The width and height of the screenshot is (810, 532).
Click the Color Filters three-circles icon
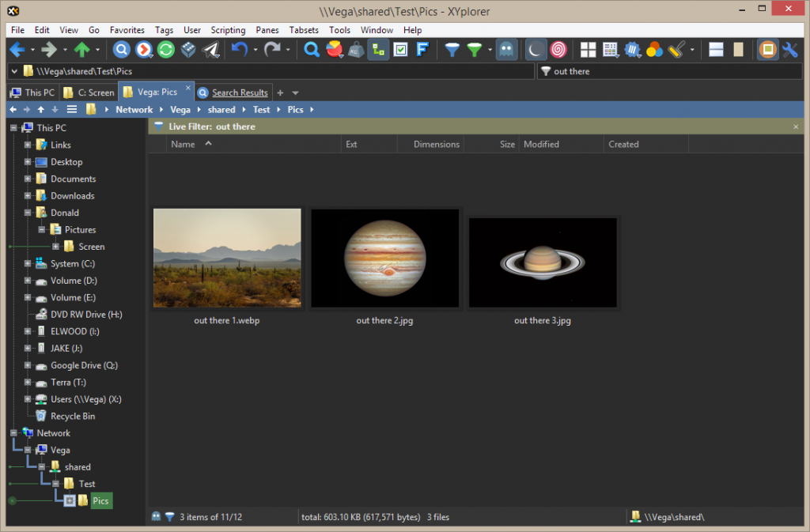[654, 50]
